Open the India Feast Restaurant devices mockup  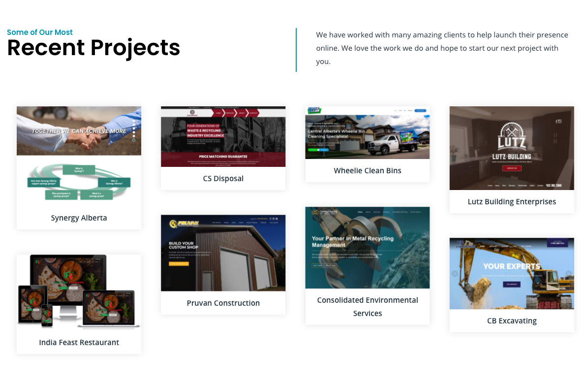(79, 290)
